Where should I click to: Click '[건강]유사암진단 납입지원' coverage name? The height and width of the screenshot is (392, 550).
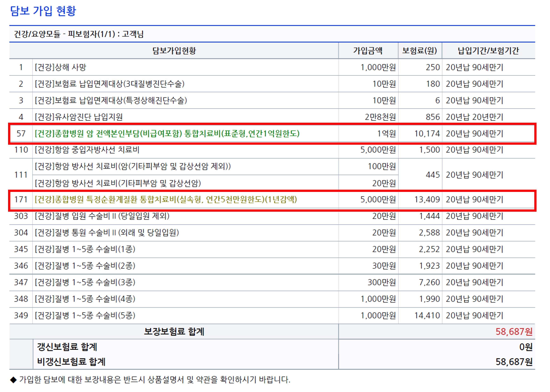[x=79, y=117]
